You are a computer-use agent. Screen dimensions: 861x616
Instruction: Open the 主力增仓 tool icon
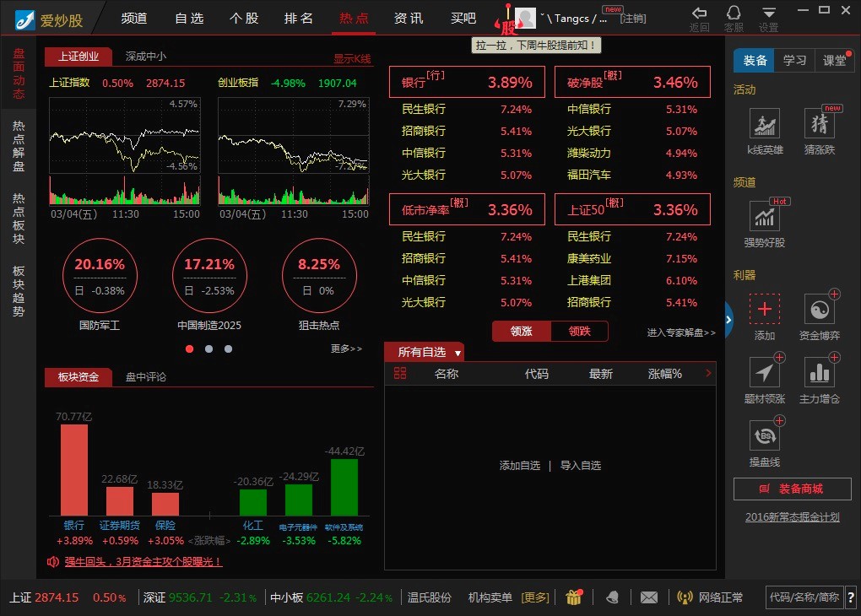(820, 372)
